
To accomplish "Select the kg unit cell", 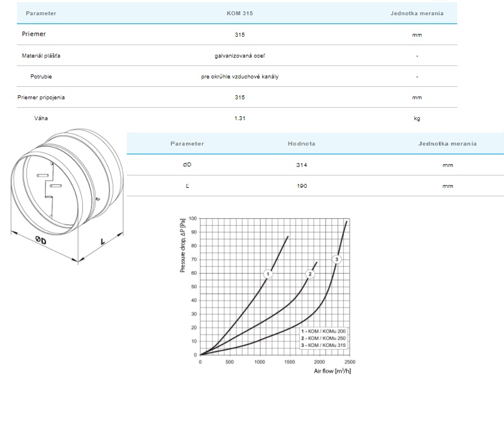I will tap(417, 118).
